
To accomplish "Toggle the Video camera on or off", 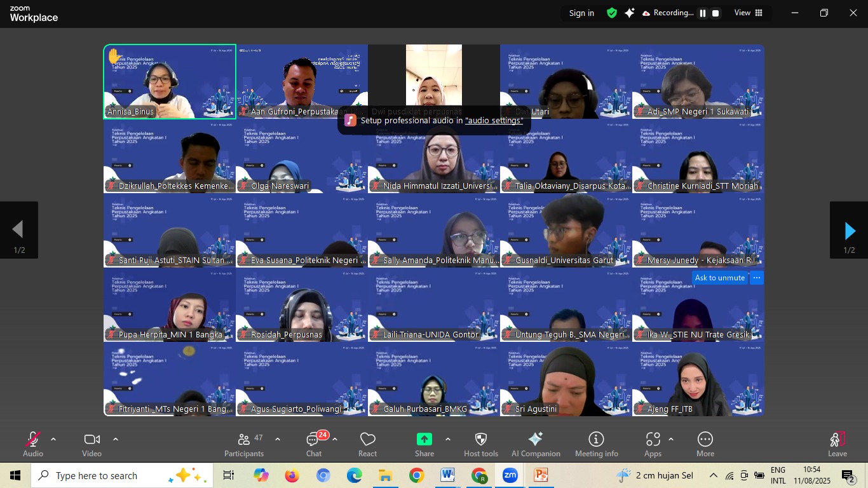I will click(92, 444).
